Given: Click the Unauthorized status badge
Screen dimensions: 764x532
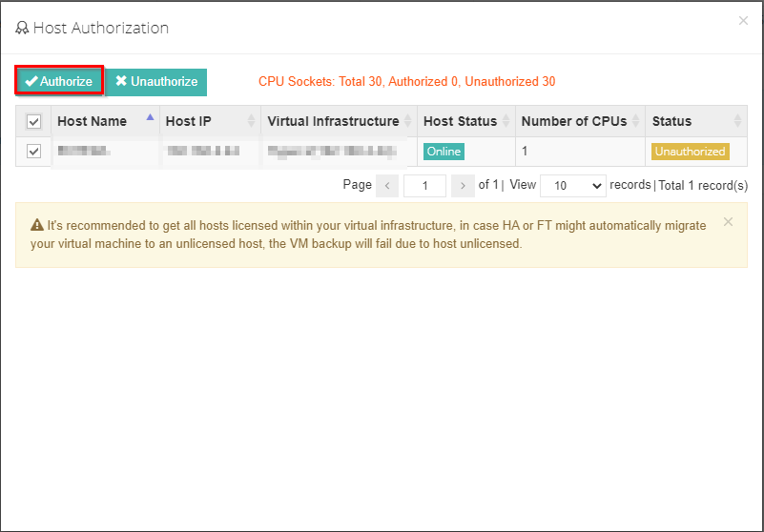Looking at the screenshot, I should (690, 152).
